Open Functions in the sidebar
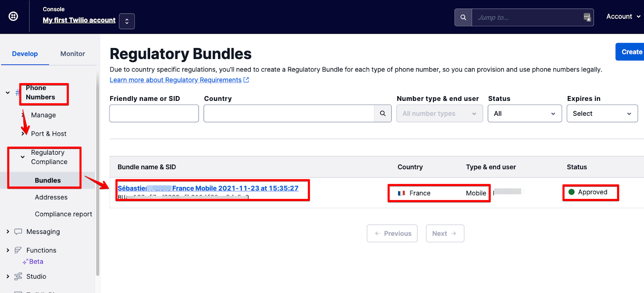The height and width of the screenshot is (293, 644). pos(41,250)
